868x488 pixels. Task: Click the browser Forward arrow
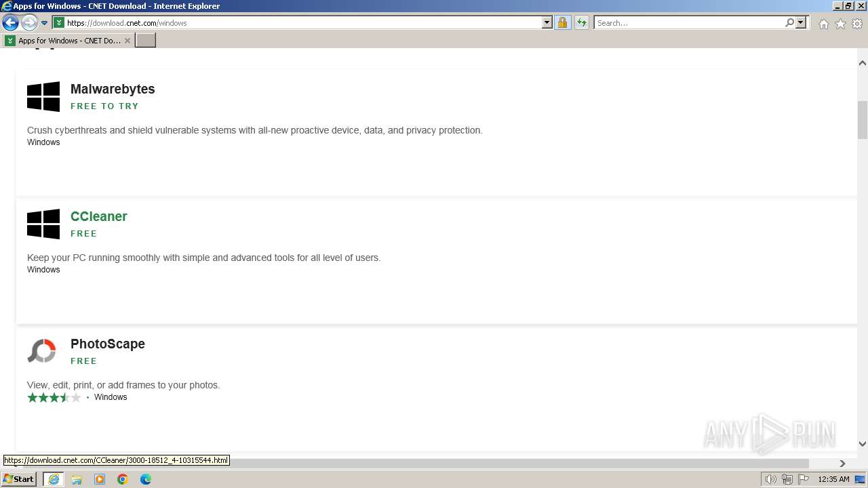pos(29,23)
